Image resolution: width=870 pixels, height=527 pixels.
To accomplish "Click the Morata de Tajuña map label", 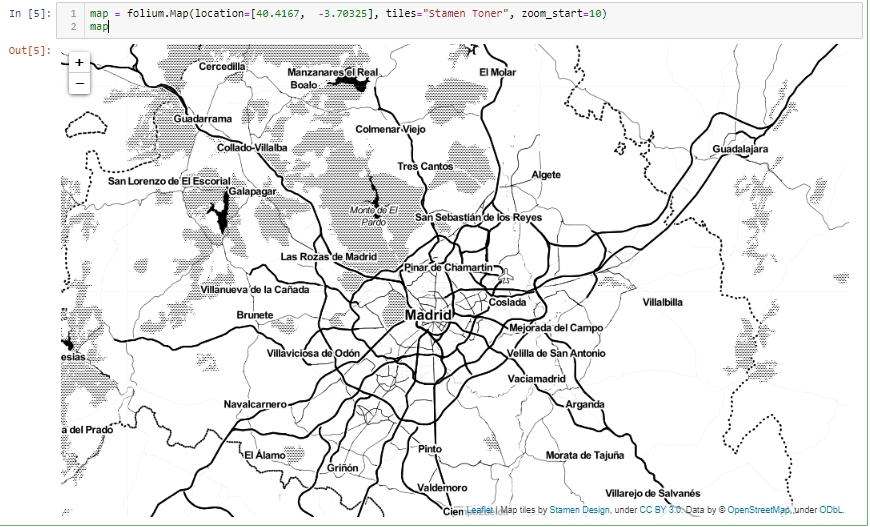I will coord(585,455).
